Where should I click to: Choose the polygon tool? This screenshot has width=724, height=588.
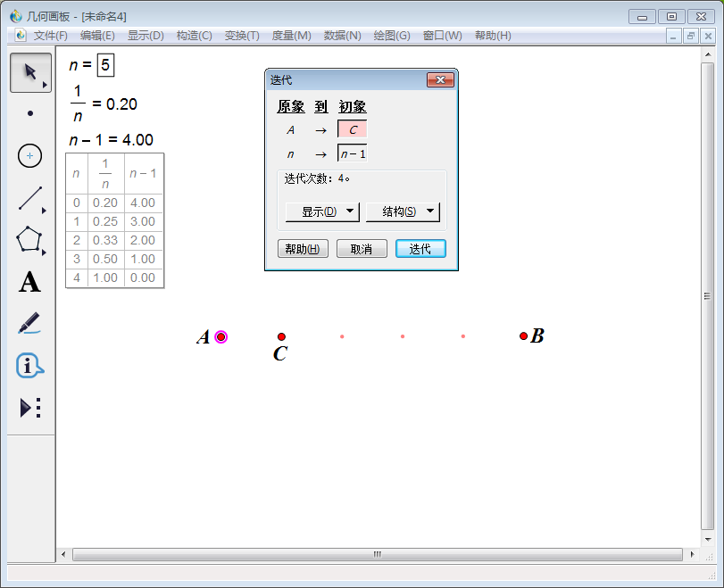pyautogui.click(x=29, y=241)
